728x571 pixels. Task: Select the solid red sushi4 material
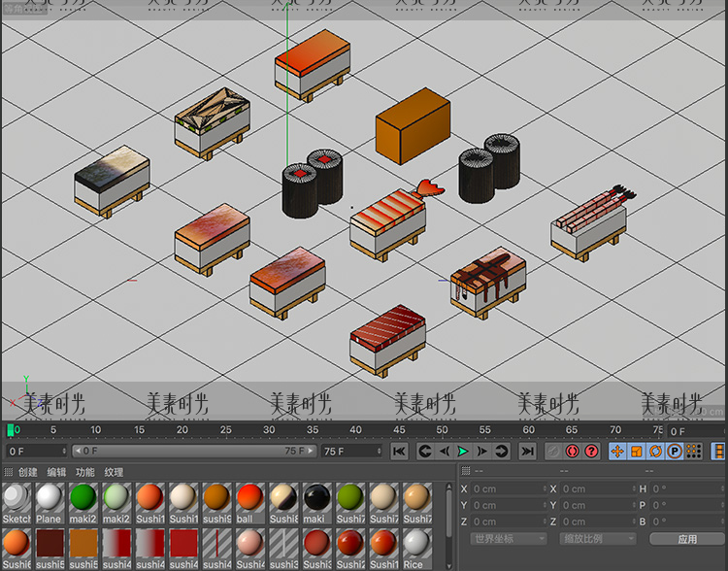(x=183, y=549)
